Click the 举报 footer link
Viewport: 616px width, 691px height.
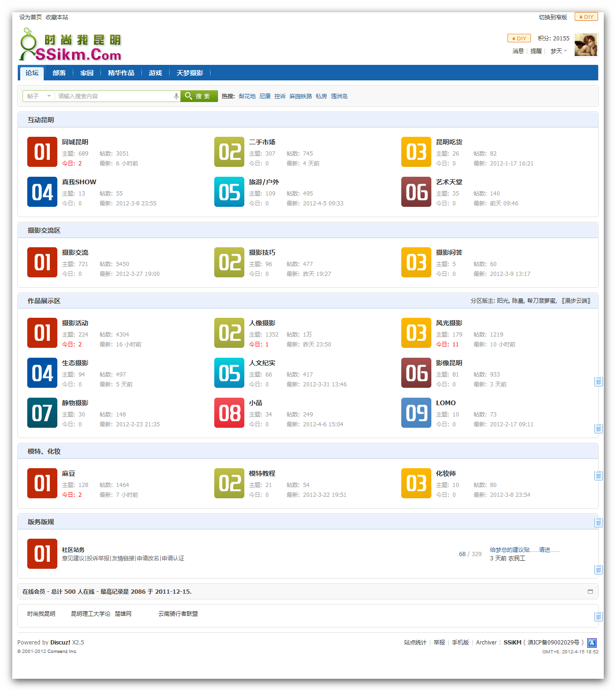click(439, 642)
